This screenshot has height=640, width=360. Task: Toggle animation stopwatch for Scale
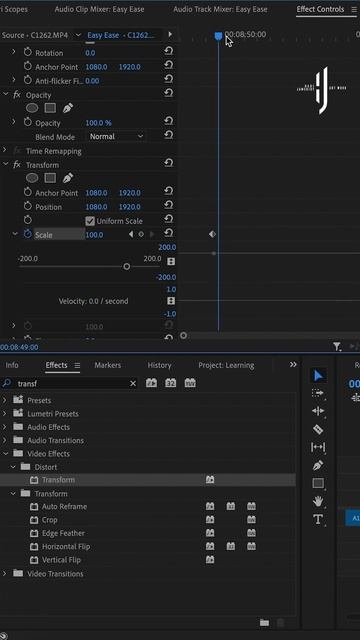(28, 234)
